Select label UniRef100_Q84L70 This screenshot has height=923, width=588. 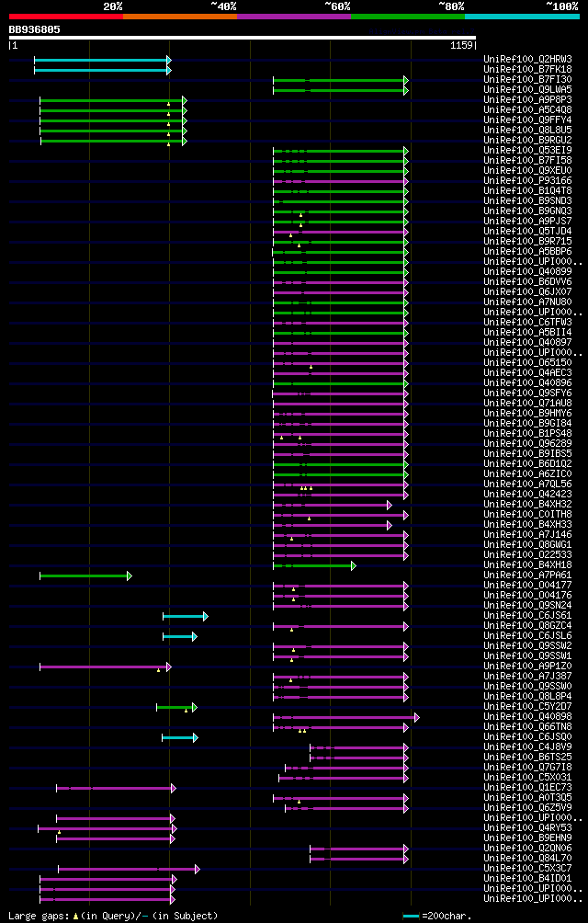point(527,858)
